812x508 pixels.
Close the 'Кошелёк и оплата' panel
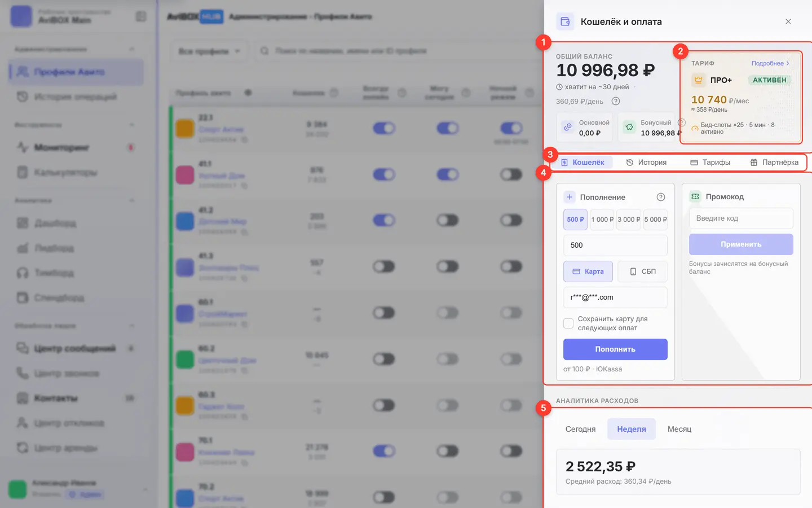click(788, 21)
